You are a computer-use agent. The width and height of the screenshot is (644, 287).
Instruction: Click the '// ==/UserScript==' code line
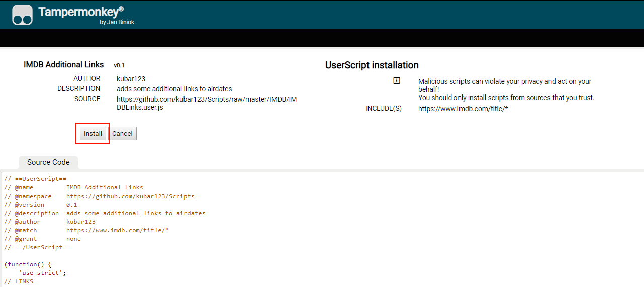[x=37, y=247]
